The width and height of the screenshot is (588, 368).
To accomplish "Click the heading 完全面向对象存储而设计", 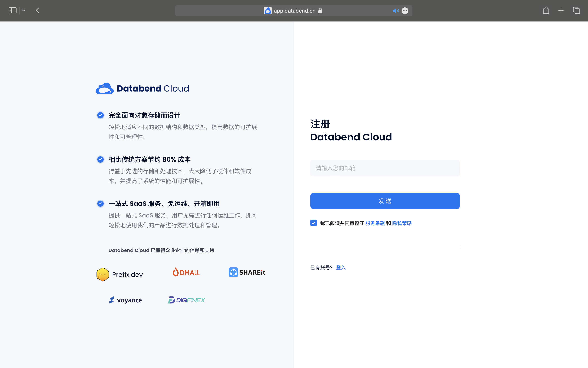I will (x=144, y=115).
